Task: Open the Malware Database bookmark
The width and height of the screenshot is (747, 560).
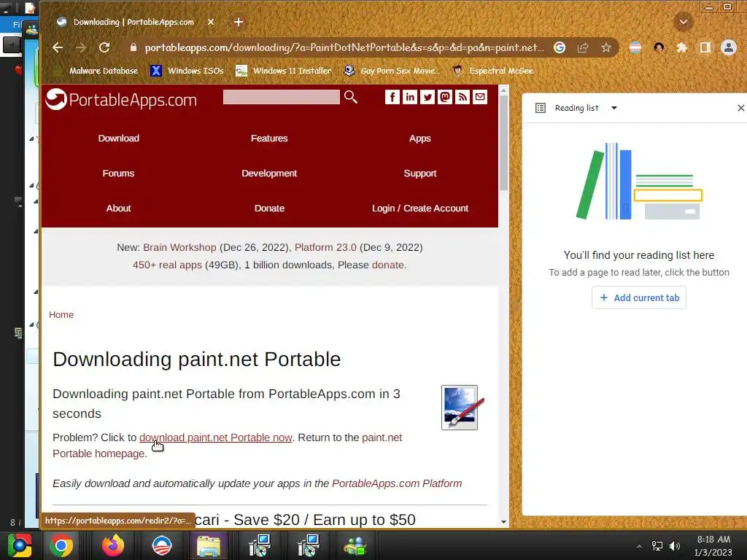Action: tap(97, 71)
